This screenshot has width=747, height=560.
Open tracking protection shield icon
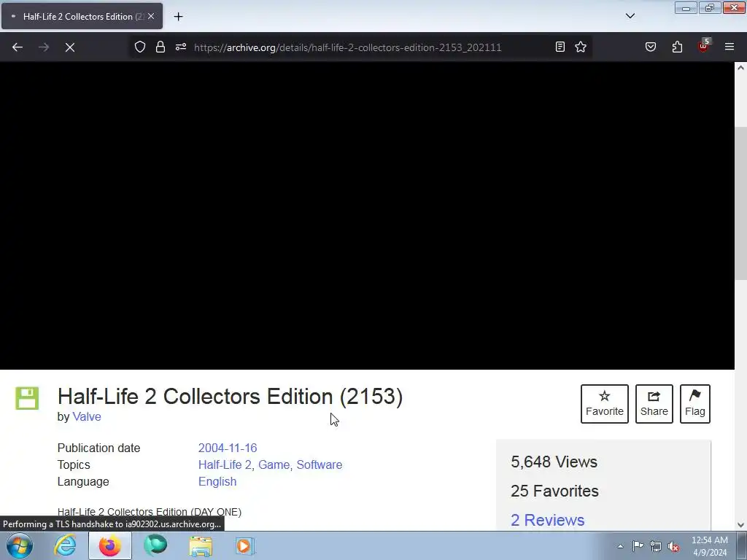(139, 47)
